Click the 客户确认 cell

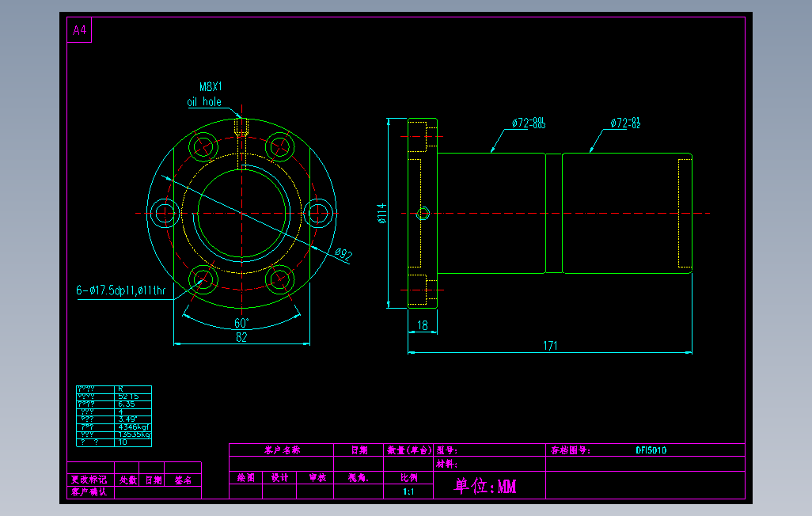(x=89, y=491)
